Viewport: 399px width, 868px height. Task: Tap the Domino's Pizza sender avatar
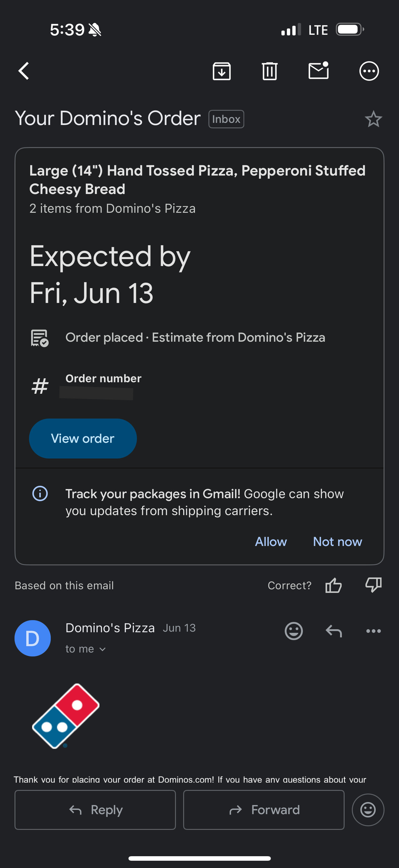(x=33, y=638)
